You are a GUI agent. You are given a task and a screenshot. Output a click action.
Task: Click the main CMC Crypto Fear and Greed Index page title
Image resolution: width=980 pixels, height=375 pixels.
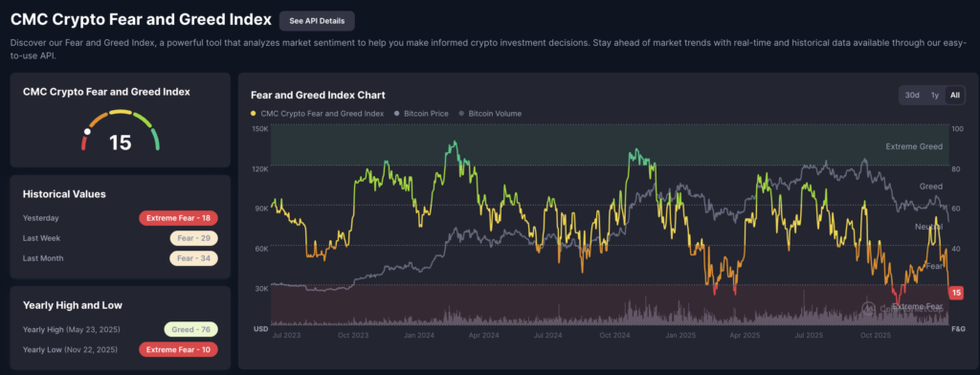(x=142, y=20)
